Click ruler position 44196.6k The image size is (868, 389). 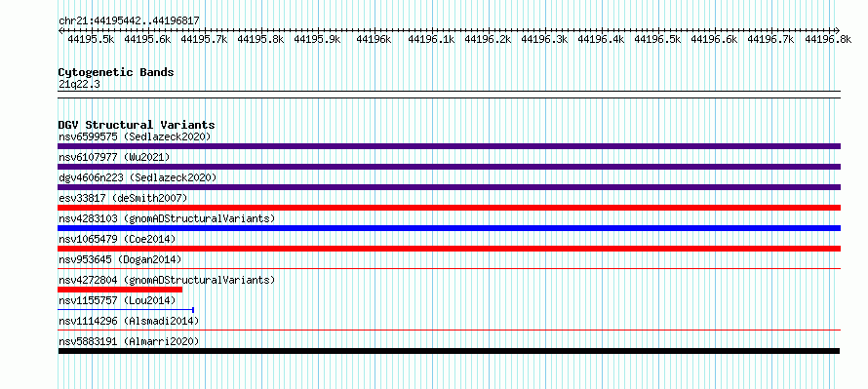pos(714,39)
